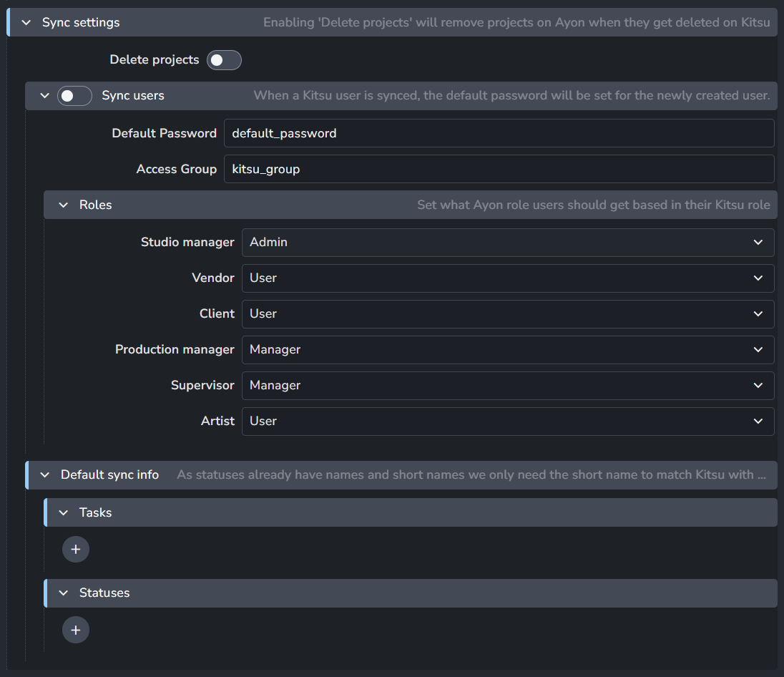Open the Studio manager role dropdown
Image resolution: width=784 pixels, height=677 pixels.
coord(507,243)
